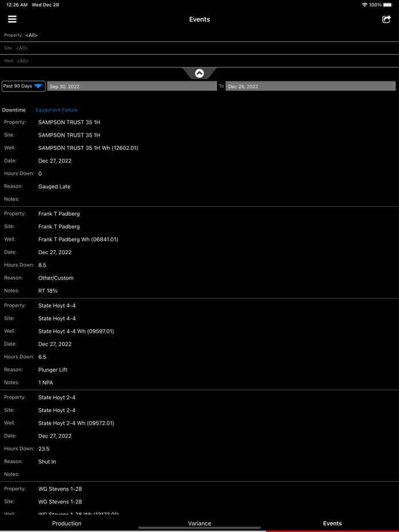Open the Variance tab
399x532 pixels.
199,523
